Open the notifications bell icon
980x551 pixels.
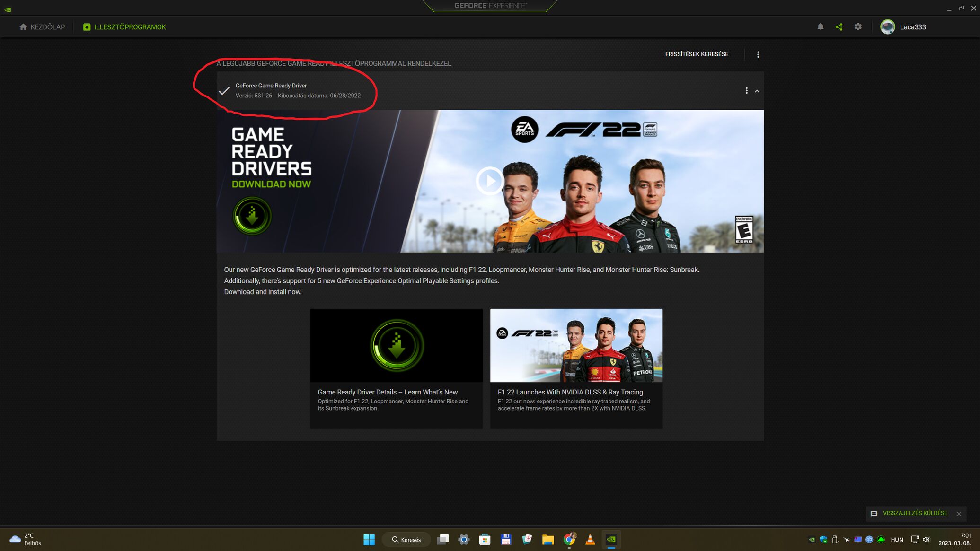pyautogui.click(x=821, y=27)
